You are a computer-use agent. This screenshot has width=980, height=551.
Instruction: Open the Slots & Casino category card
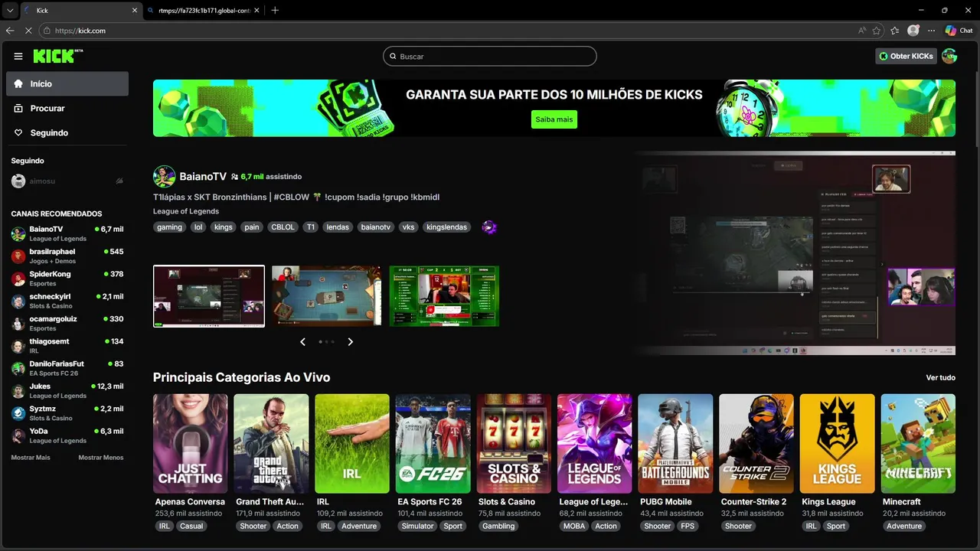514,444
